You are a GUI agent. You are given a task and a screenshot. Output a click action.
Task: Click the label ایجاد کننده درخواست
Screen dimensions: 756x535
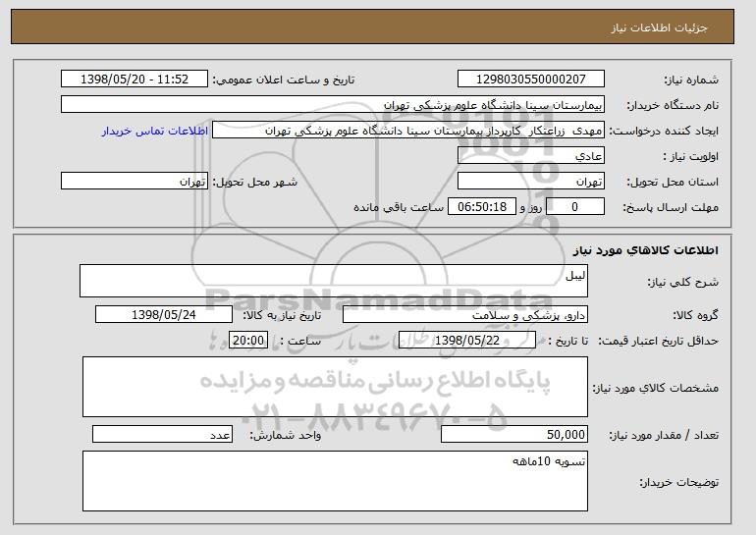664,132
